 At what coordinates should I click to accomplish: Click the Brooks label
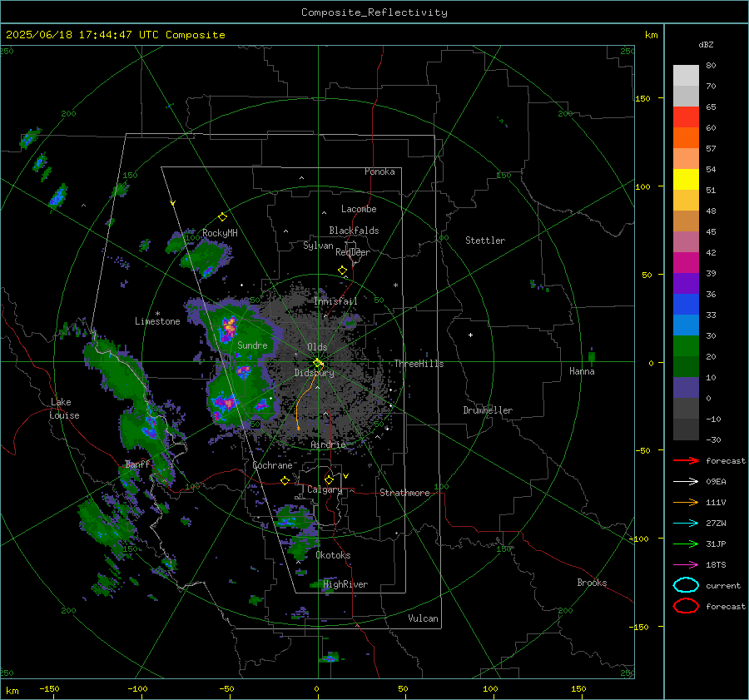click(x=592, y=583)
